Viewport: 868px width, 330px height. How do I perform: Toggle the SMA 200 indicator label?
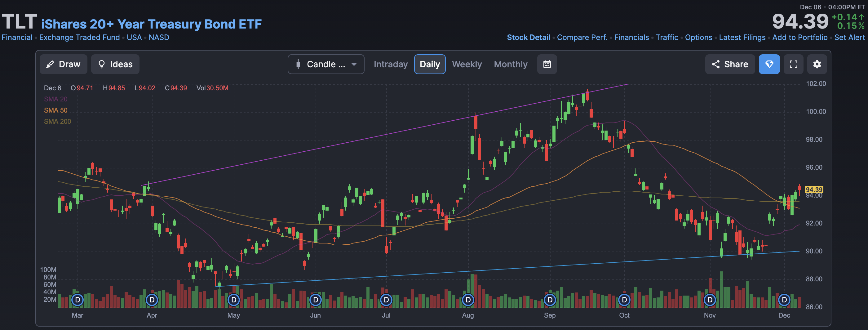tap(58, 121)
